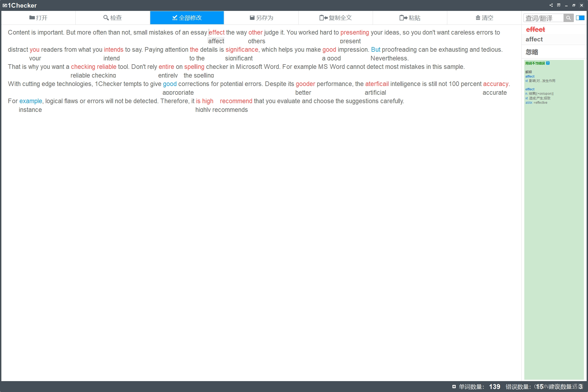Click the blue help question mark icon
588x392 pixels.
click(548, 63)
